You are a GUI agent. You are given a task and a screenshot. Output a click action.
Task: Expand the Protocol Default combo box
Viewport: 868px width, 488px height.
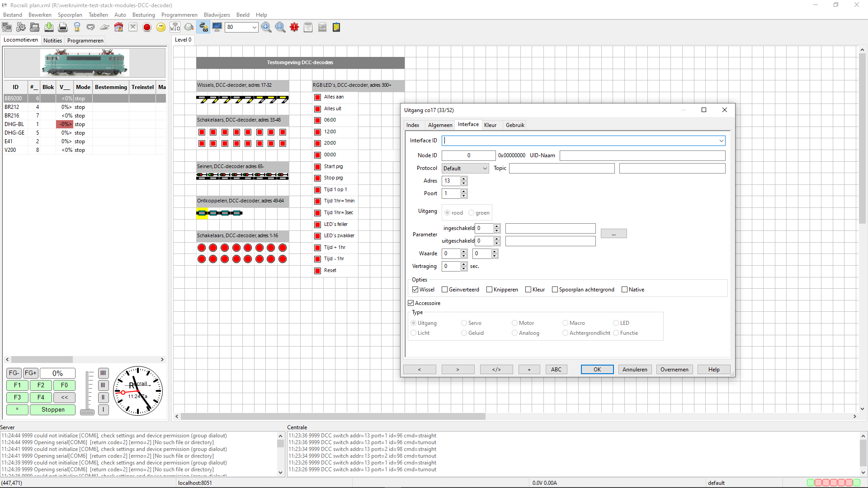coord(465,169)
